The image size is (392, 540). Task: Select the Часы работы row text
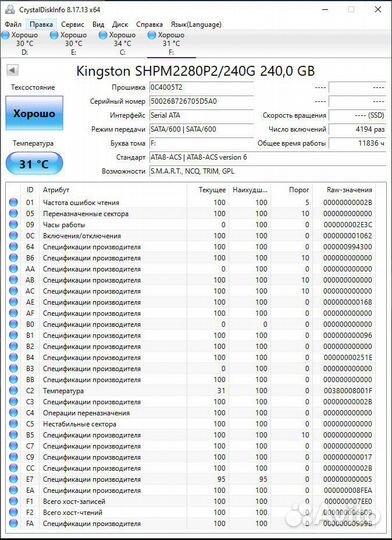[x=64, y=225]
